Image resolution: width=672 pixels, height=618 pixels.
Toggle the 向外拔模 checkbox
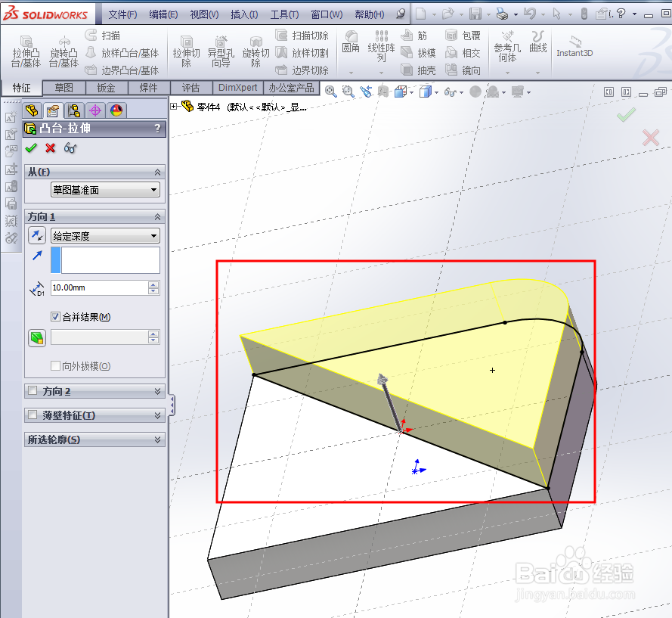[55, 366]
